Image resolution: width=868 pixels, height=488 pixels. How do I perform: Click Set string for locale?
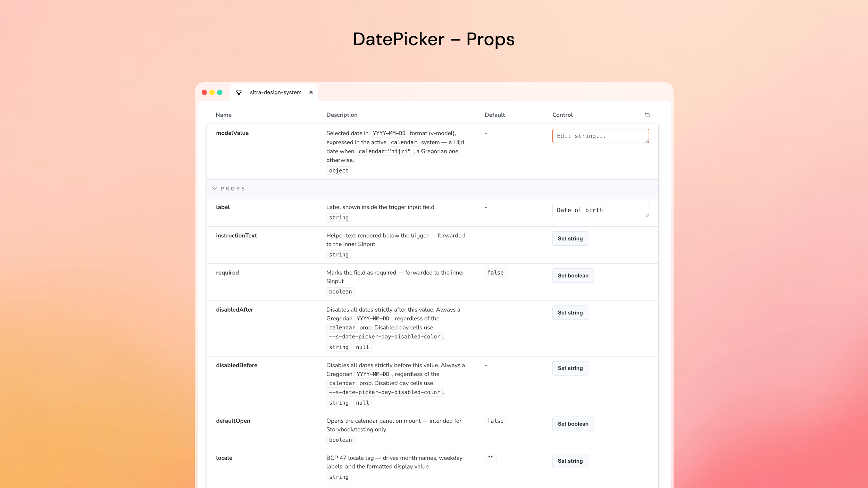click(570, 461)
